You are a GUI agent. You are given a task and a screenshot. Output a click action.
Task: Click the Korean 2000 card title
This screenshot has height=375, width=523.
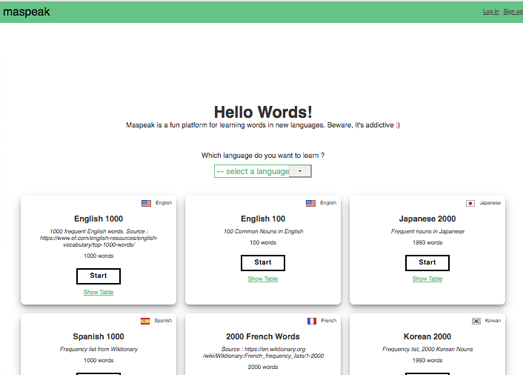[427, 337]
